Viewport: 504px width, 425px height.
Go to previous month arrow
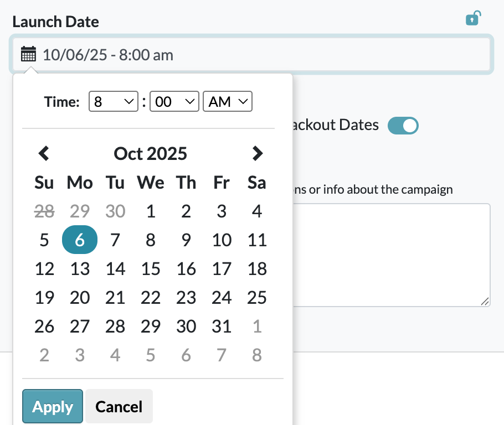pyautogui.click(x=44, y=153)
